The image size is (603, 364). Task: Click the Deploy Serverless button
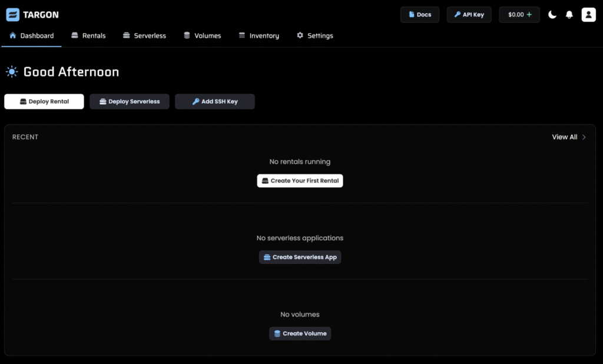tap(129, 101)
